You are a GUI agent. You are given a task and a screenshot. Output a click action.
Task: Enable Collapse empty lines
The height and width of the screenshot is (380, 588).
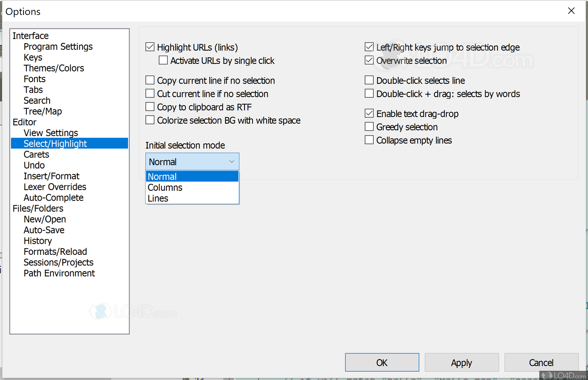click(369, 140)
